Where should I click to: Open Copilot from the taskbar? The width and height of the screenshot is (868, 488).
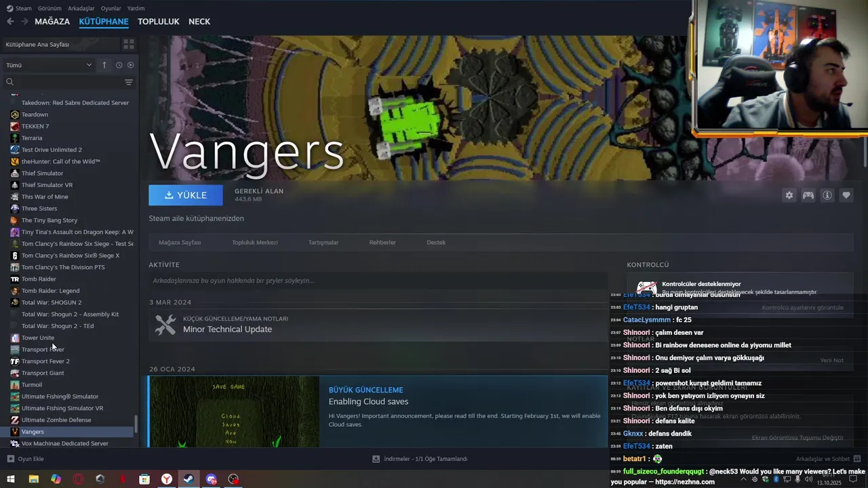tap(56, 479)
